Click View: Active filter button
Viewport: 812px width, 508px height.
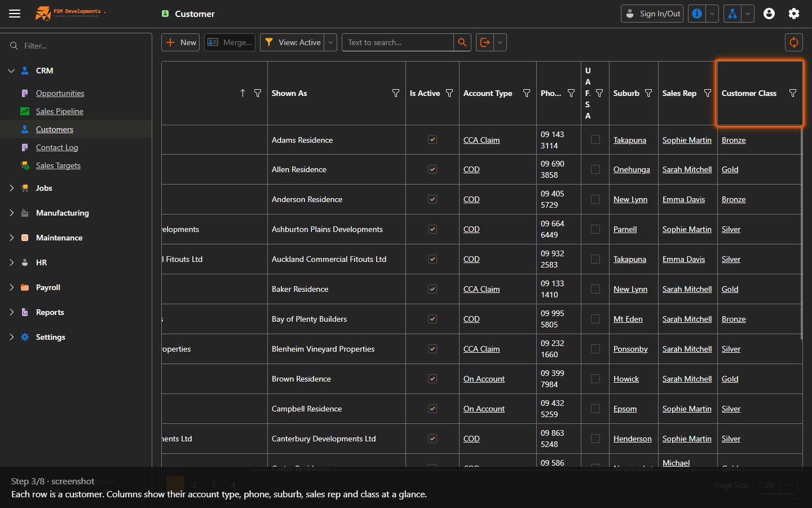[x=292, y=42]
